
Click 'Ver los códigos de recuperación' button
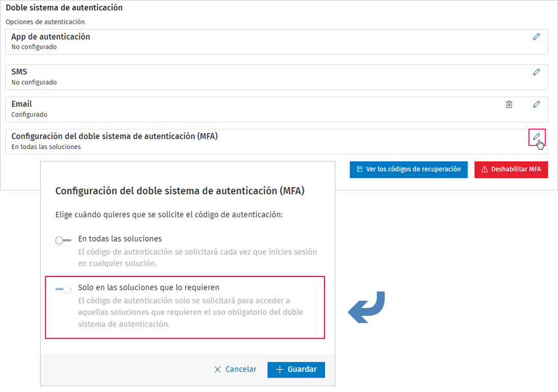tap(408, 169)
